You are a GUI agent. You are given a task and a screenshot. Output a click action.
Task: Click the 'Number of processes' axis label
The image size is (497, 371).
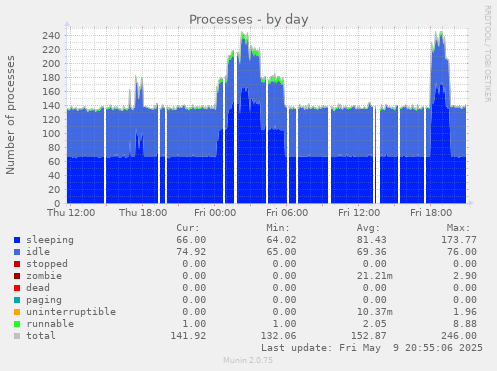coord(10,115)
